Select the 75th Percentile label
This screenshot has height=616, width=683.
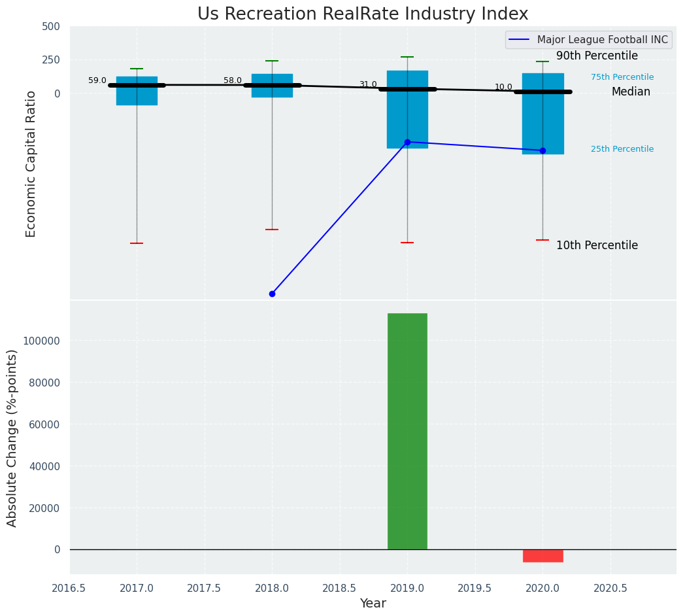point(622,77)
